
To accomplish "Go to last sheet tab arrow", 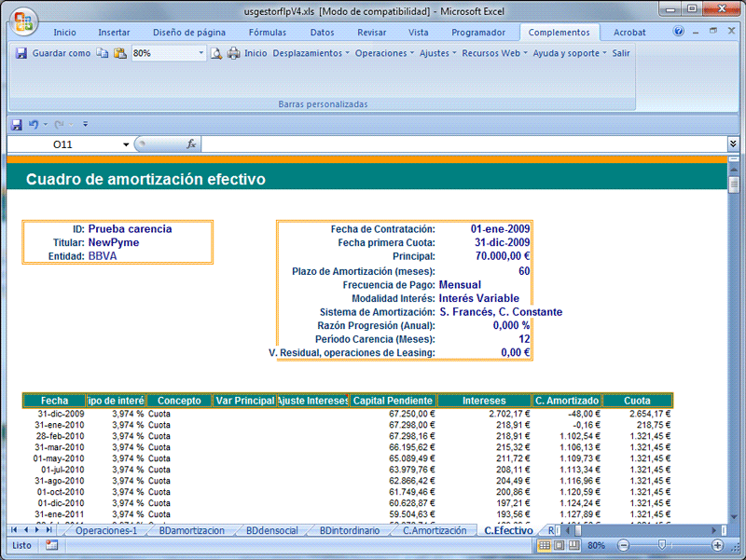I will [48, 529].
